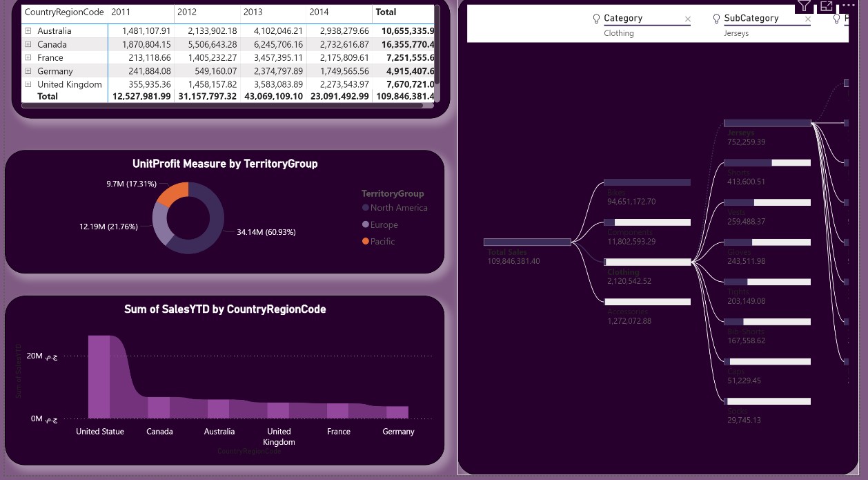Expand the Canada row in the matrix
The height and width of the screenshot is (480, 868).
coord(28,44)
